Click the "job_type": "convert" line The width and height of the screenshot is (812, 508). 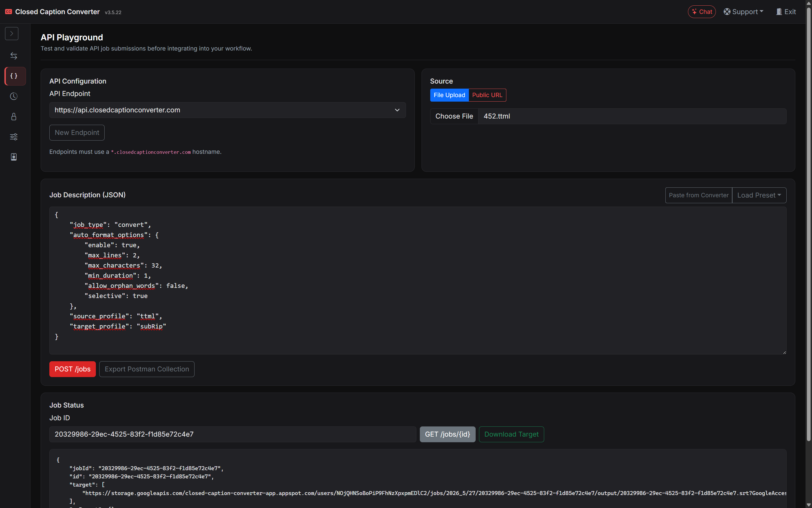(x=111, y=225)
